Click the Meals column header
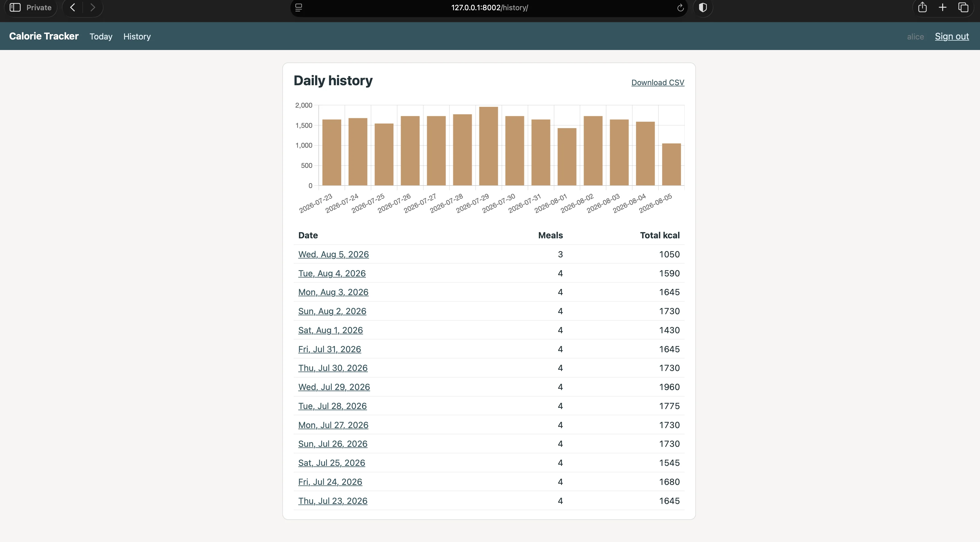980x542 pixels. tap(550, 235)
